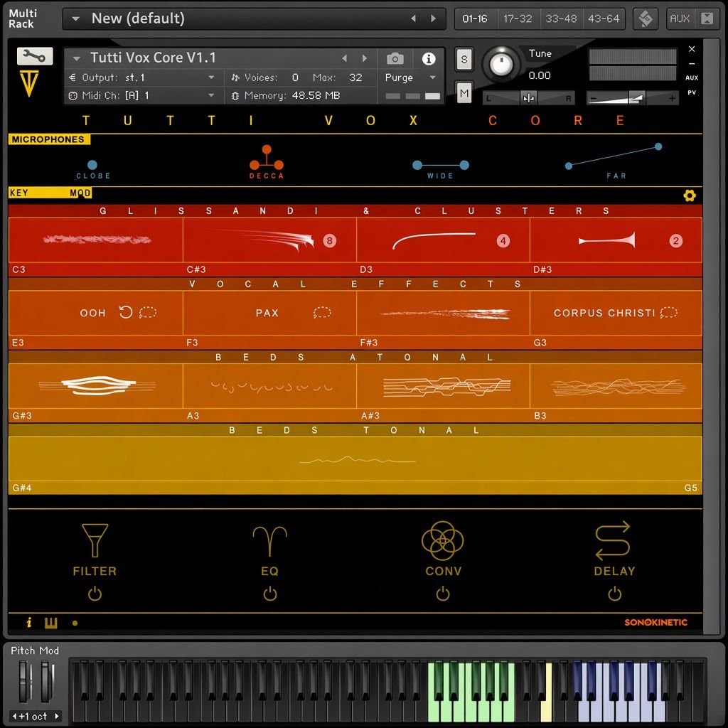728x728 pixels.
Task: Open the DELAY effect icon
Action: [x=613, y=540]
